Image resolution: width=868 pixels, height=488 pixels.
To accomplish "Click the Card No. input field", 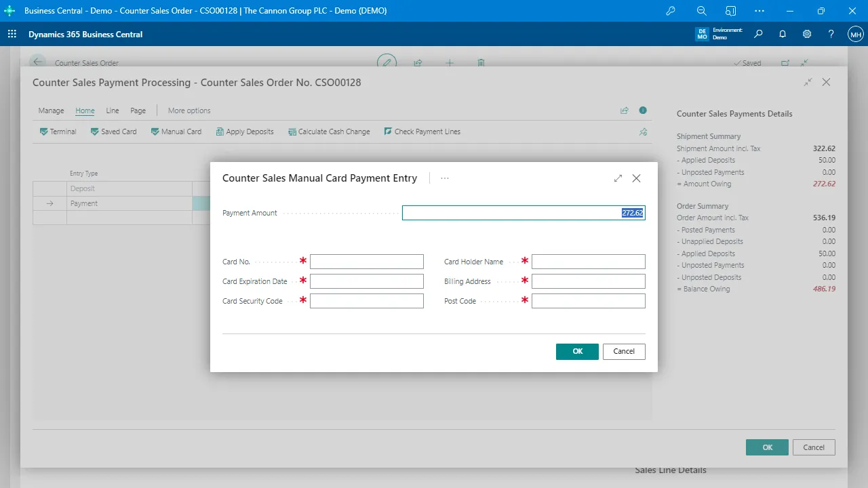I will pos(366,262).
